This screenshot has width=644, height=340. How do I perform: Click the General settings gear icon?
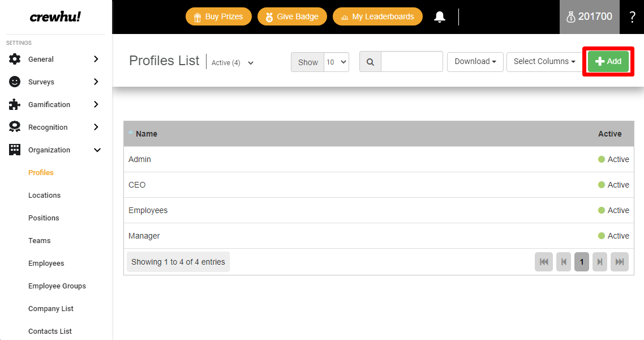15,59
